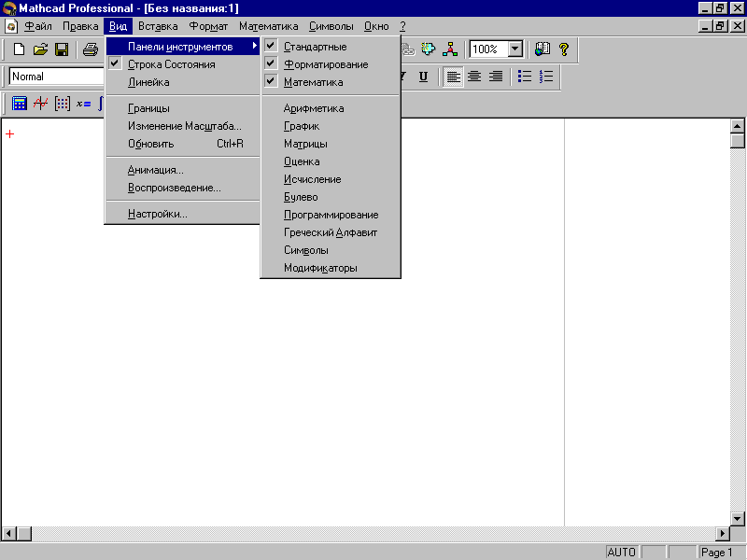Open the Файл menu
The height and width of the screenshot is (560, 747).
[37, 26]
